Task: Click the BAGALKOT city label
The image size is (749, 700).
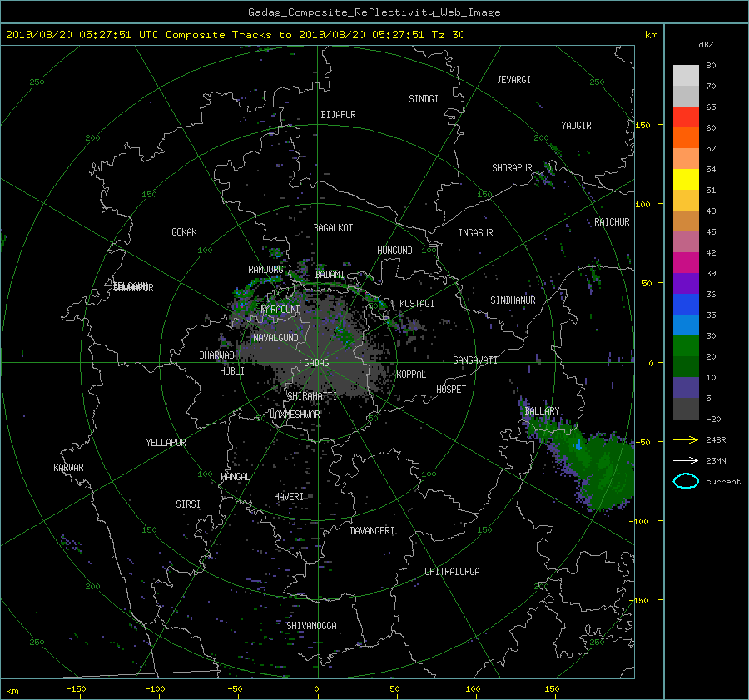Action: point(333,228)
